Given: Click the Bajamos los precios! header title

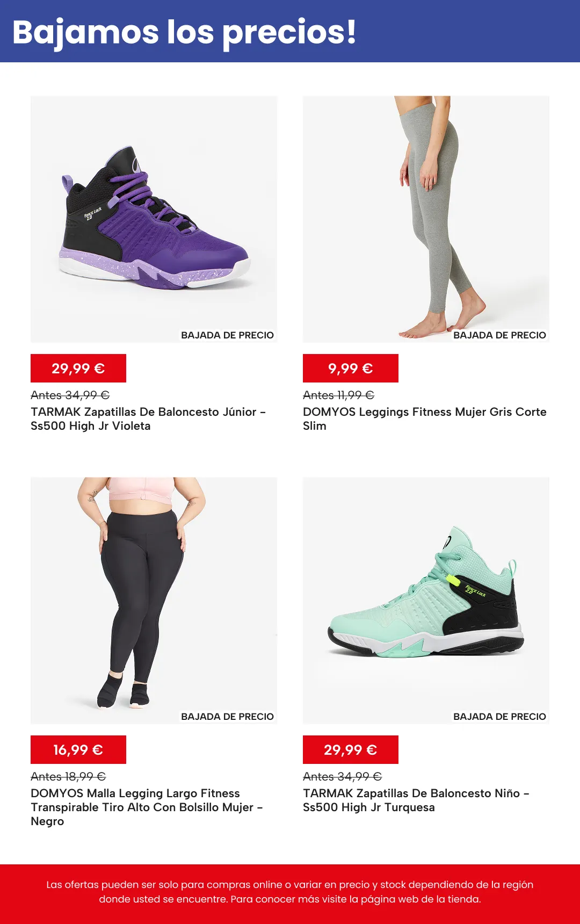Looking at the screenshot, I should click(x=184, y=32).
